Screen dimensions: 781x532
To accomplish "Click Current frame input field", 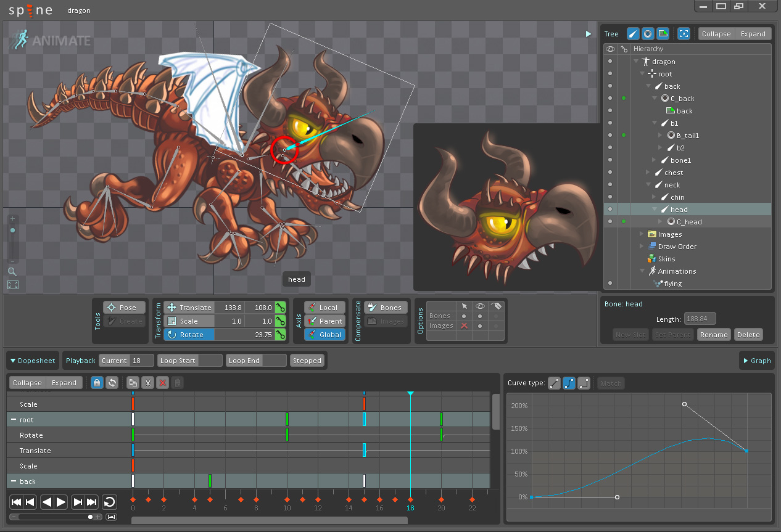I will [x=142, y=361].
